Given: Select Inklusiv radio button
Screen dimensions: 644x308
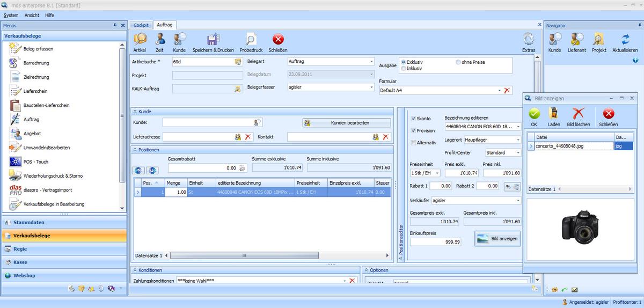Looking at the screenshot, I should tap(404, 68).
